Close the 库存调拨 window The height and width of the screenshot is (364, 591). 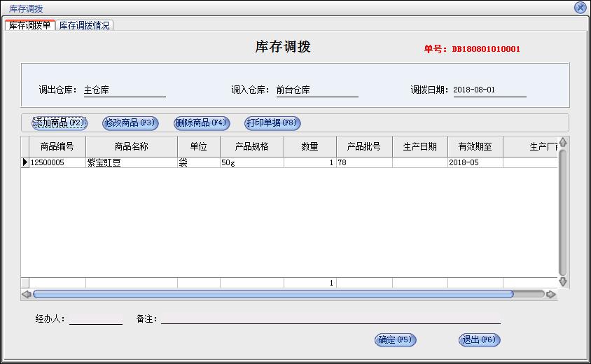click(580, 8)
